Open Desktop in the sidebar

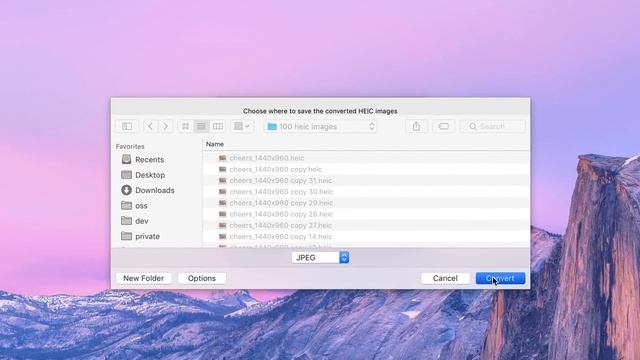click(150, 175)
